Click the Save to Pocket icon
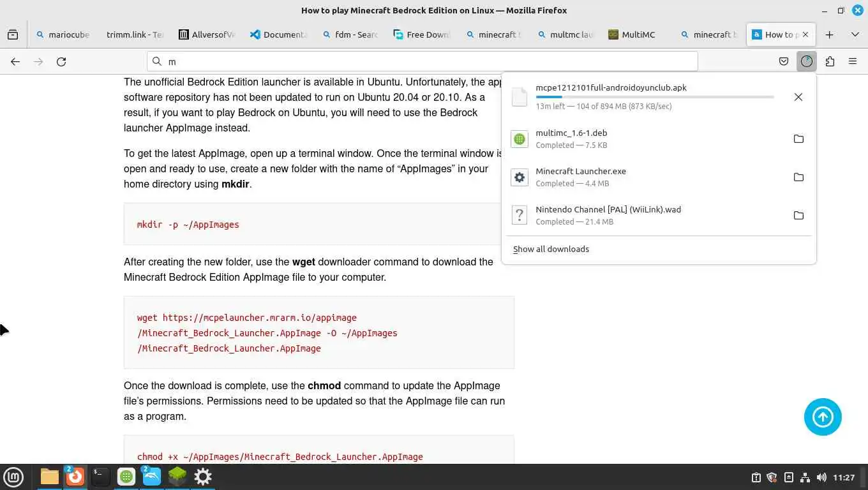This screenshot has height=490, width=868. (x=784, y=61)
